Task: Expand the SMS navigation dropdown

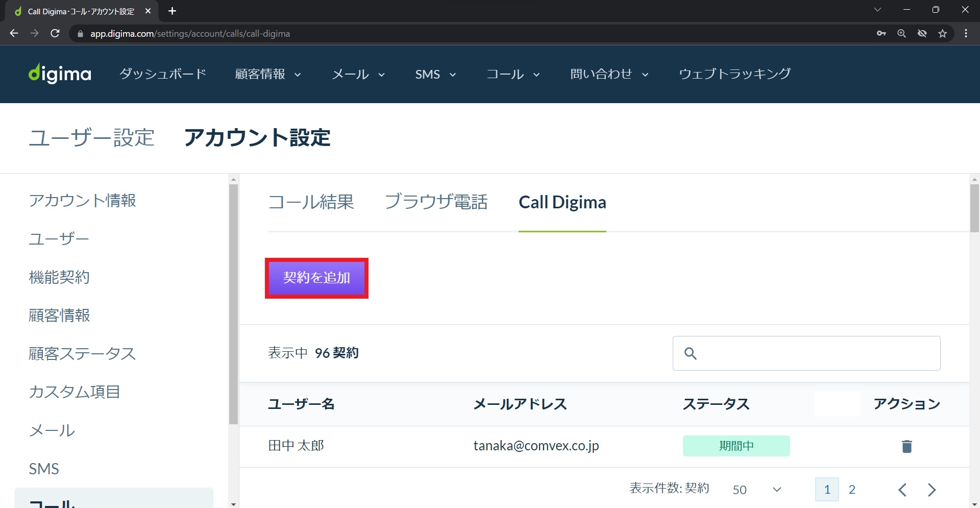Action: [435, 74]
